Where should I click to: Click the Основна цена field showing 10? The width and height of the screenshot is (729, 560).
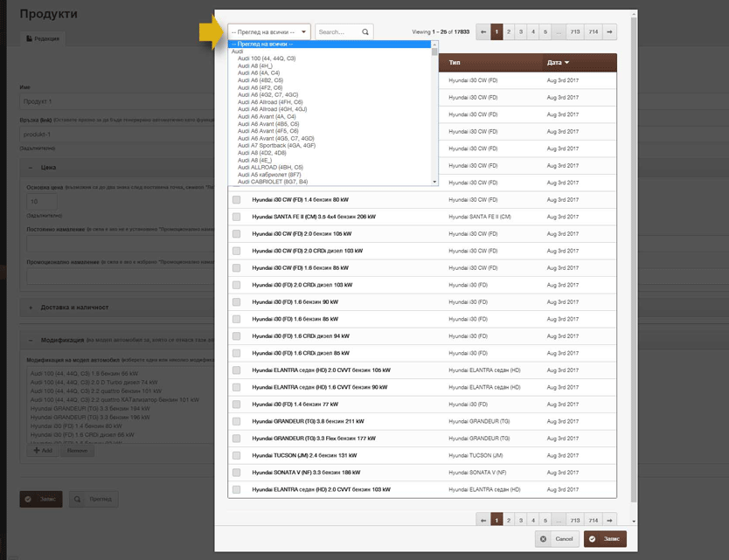[x=42, y=202]
